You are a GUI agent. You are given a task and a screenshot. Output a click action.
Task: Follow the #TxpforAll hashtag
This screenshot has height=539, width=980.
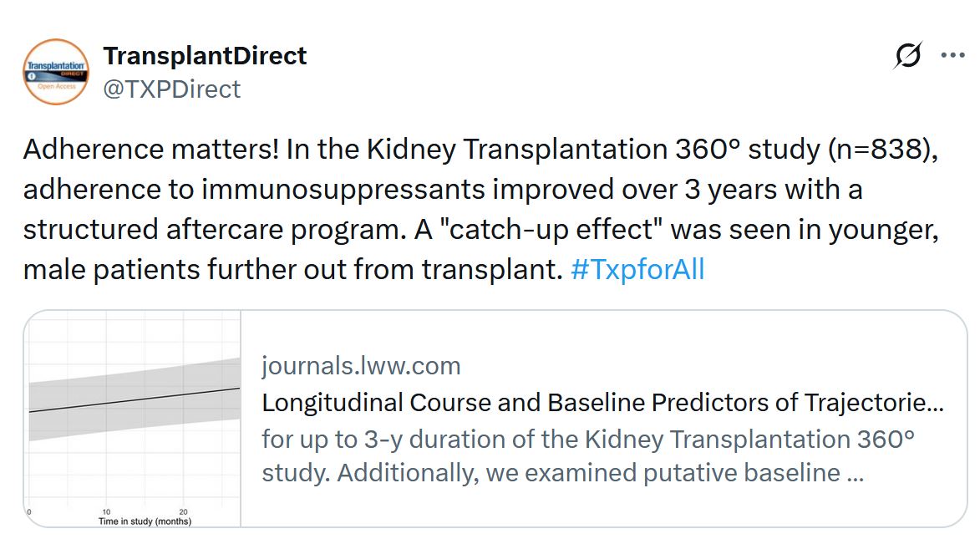(x=637, y=269)
